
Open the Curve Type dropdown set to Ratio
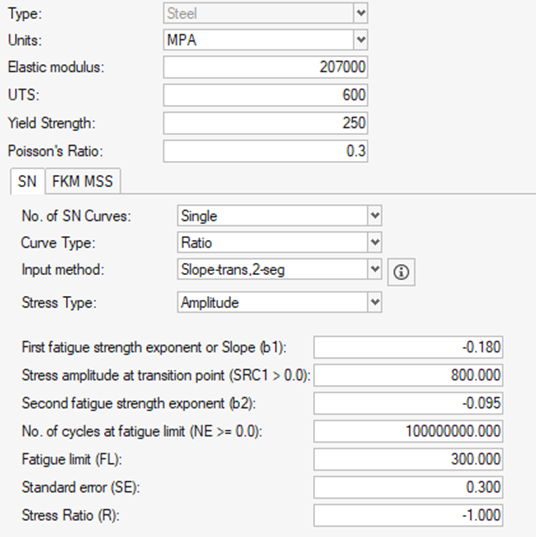[x=279, y=242]
